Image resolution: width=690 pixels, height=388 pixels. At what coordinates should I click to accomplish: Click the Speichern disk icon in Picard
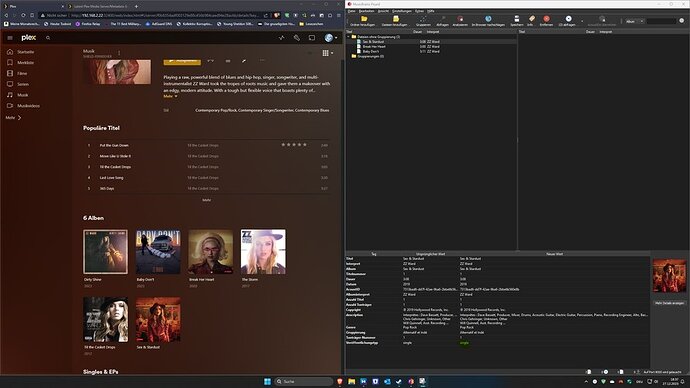point(517,19)
